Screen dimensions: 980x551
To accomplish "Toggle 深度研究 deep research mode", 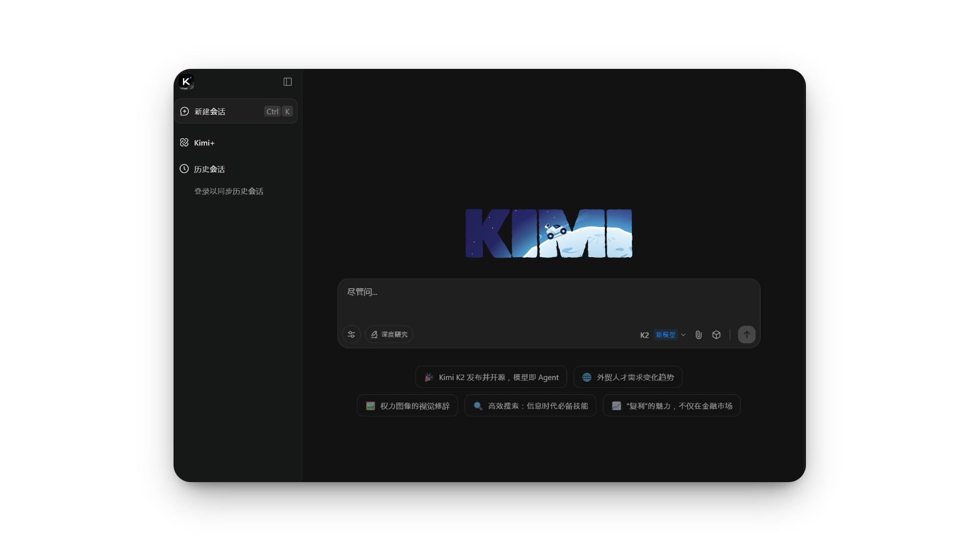I will (x=389, y=335).
